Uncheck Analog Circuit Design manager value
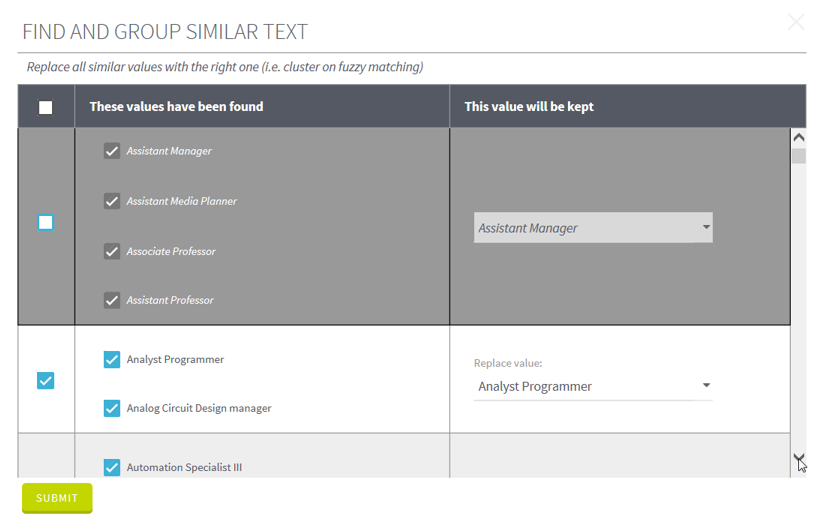The height and width of the screenshot is (523, 824). pyautogui.click(x=112, y=408)
